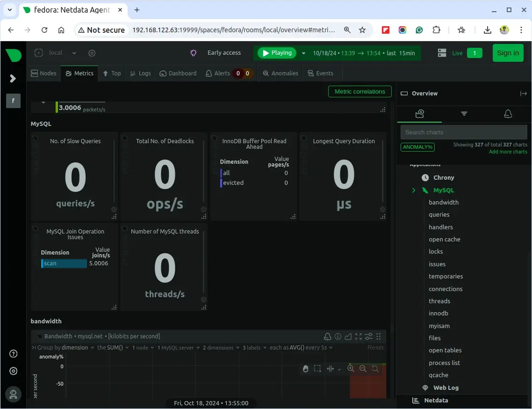Follow the Add more charts link

(508, 152)
